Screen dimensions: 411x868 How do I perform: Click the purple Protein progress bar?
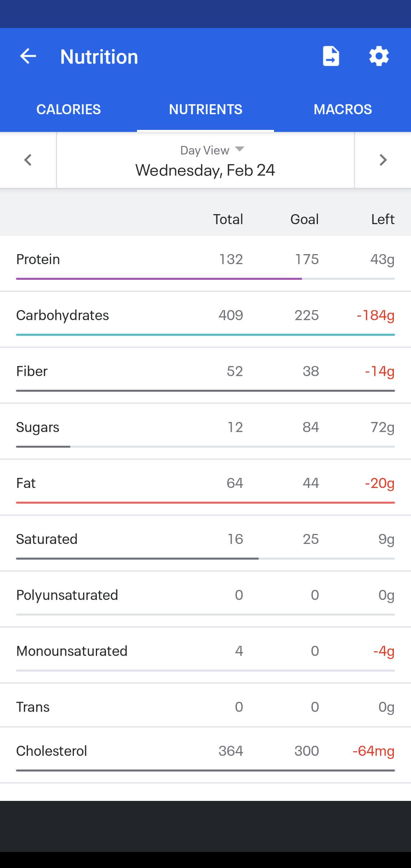tap(159, 279)
